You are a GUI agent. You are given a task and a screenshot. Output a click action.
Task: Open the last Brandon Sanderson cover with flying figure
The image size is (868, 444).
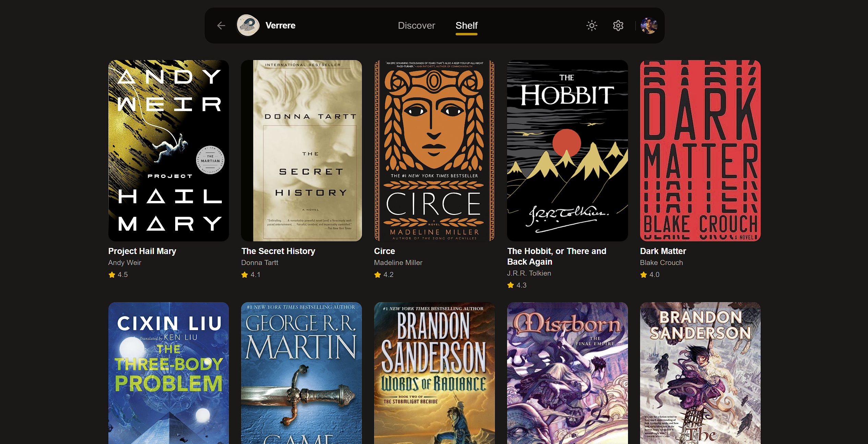click(x=700, y=373)
